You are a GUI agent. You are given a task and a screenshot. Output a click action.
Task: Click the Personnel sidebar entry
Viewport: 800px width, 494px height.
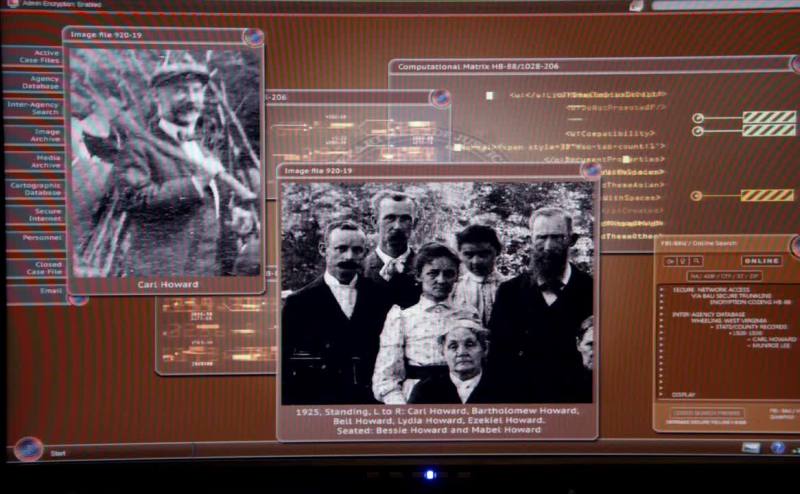click(40, 238)
